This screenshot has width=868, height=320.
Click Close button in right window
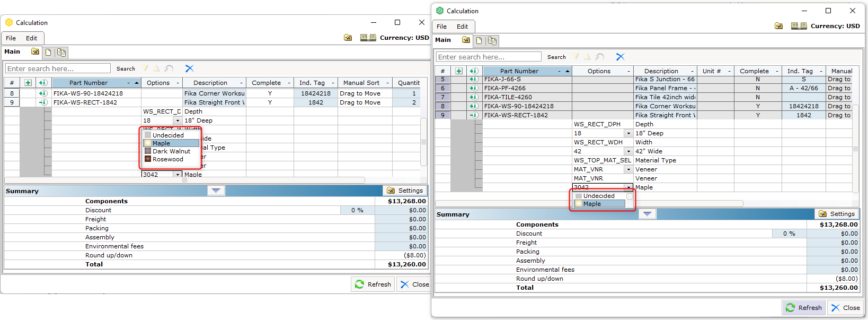tap(845, 308)
